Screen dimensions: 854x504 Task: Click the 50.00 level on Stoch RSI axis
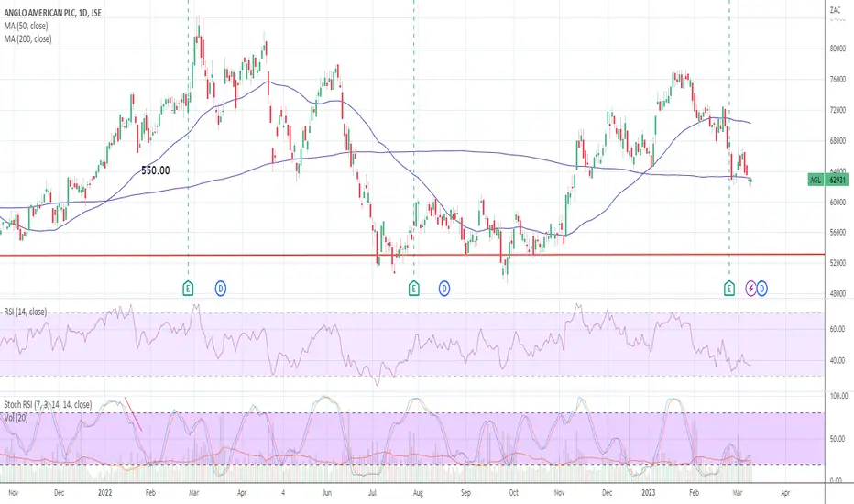pos(838,439)
